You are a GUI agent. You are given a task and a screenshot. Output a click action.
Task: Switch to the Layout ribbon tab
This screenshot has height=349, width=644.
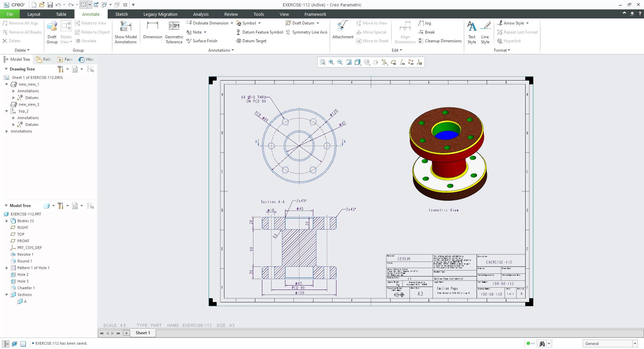click(x=34, y=14)
